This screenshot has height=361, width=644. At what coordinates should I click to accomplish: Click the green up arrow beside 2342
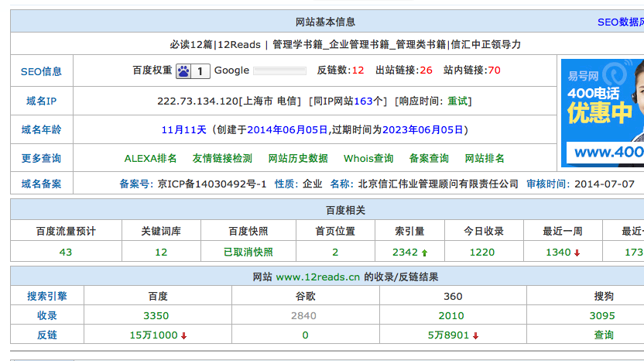[x=424, y=253]
